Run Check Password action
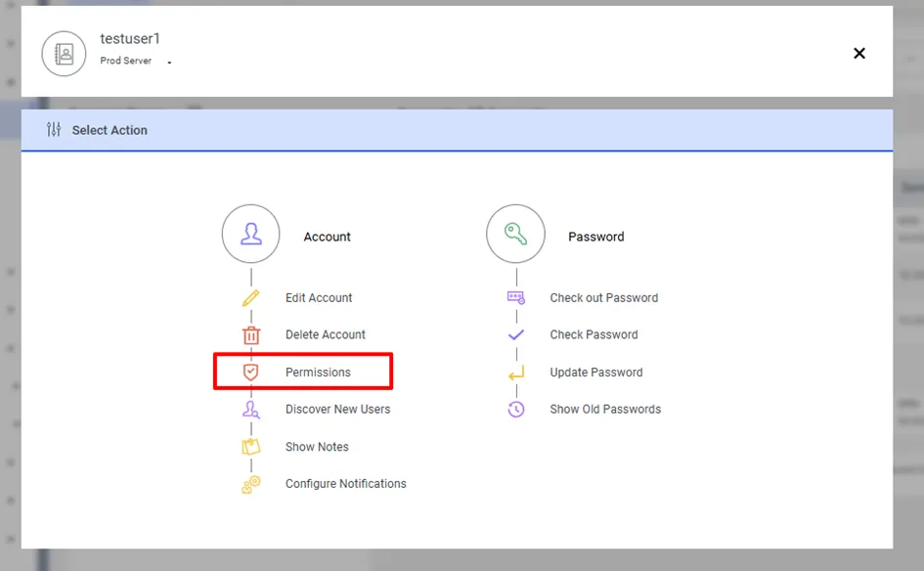The height and width of the screenshot is (571, 924). click(x=594, y=334)
